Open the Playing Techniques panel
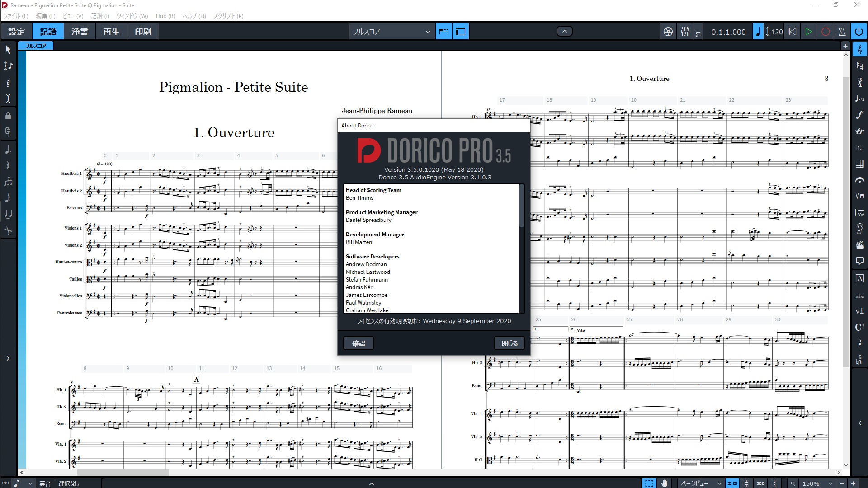This screenshot has width=868, height=488. coord(859,196)
